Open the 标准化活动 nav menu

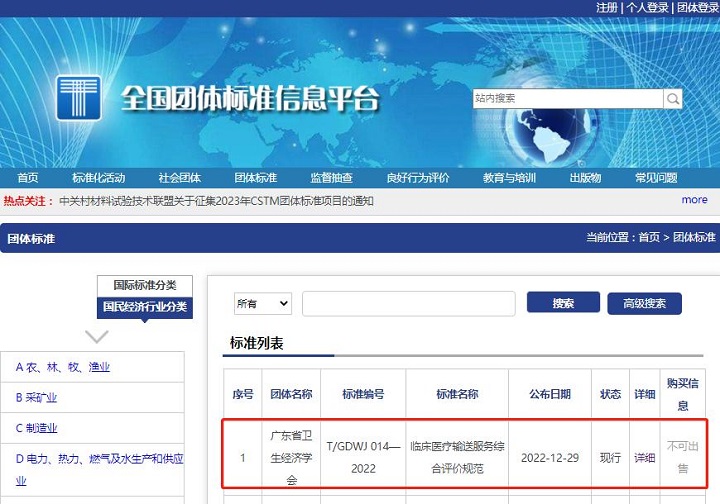pyautogui.click(x=99, y=178)
